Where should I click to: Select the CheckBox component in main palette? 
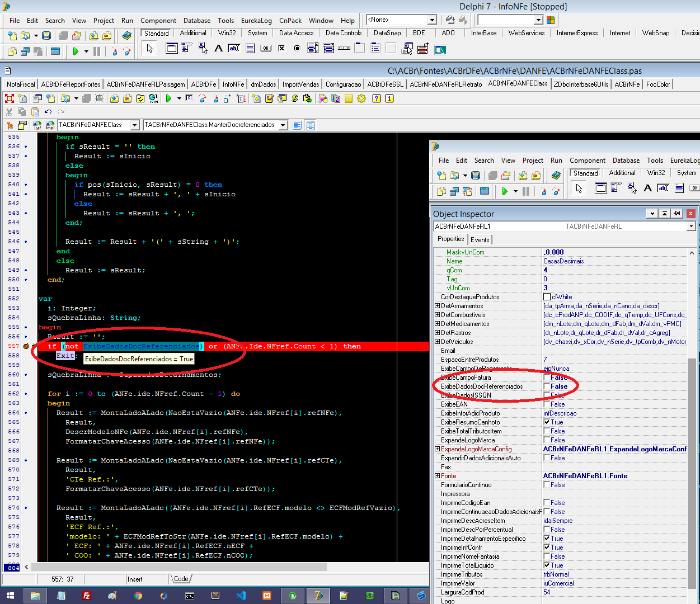(x=281, y=48)
